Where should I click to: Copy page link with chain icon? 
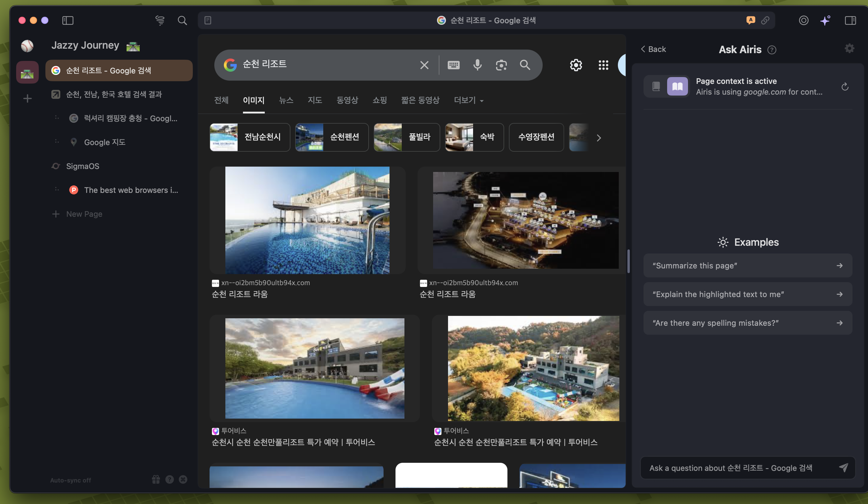pyautogui.click(x=765, y=20)
